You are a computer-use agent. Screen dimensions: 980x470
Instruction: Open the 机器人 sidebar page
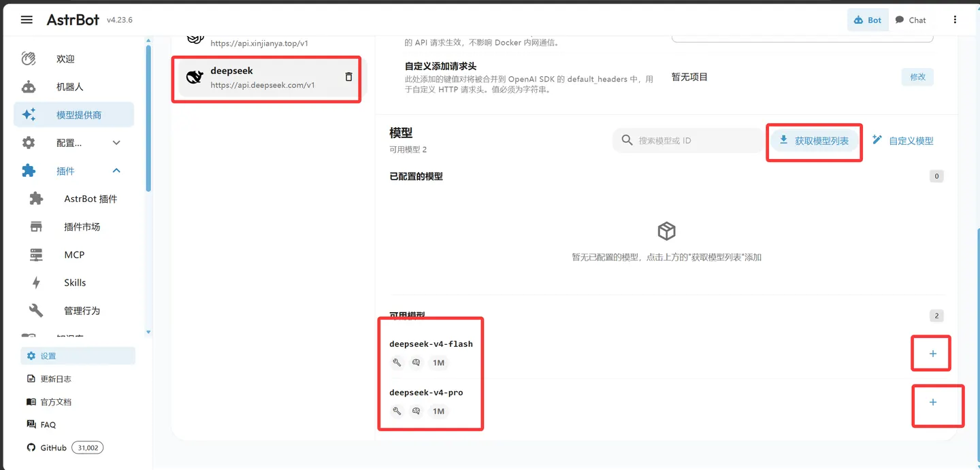point(73,87)
